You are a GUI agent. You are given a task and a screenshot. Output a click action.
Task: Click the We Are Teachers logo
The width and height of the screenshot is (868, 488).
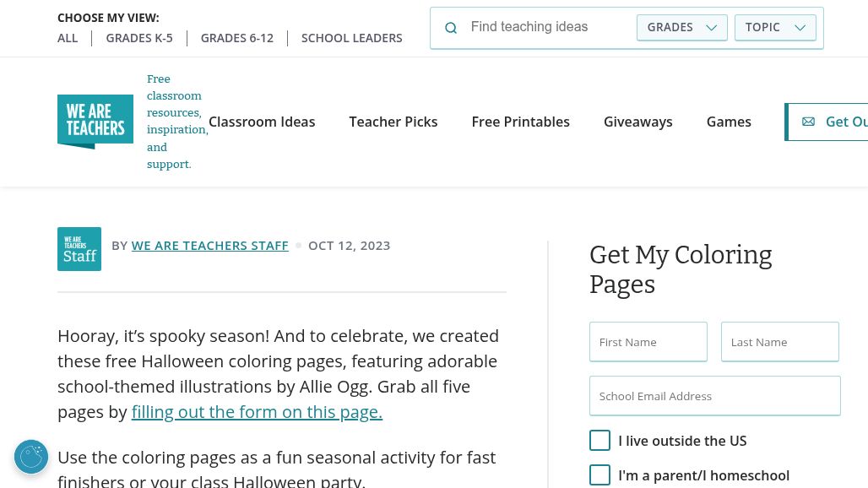(95, 122)
